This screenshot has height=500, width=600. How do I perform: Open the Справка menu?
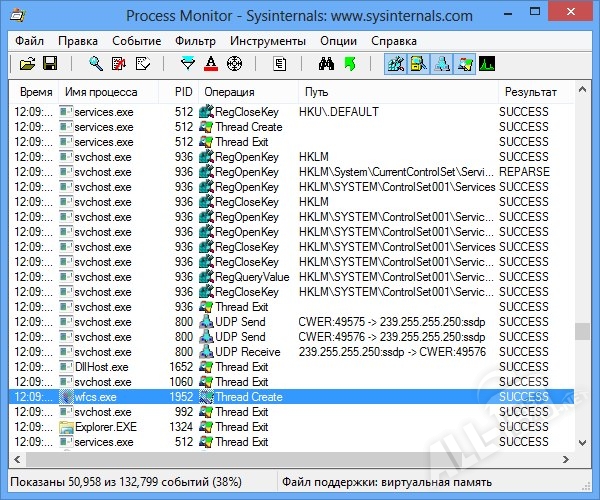point(394,41)
